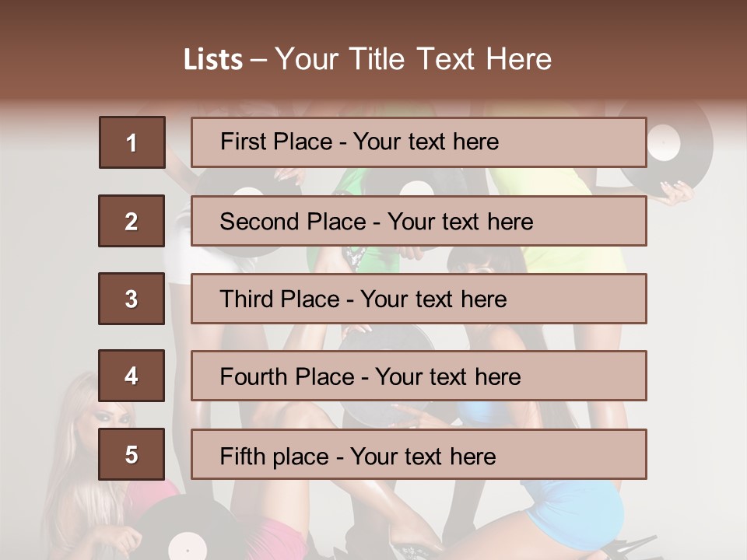Click the number 5 box

[132, 454]
